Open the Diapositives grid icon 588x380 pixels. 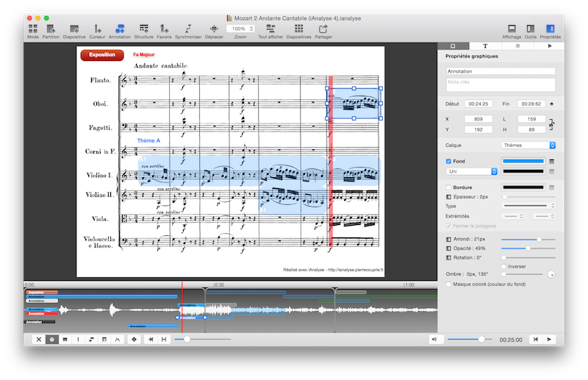pyautogui.click(x=299, y=29)
